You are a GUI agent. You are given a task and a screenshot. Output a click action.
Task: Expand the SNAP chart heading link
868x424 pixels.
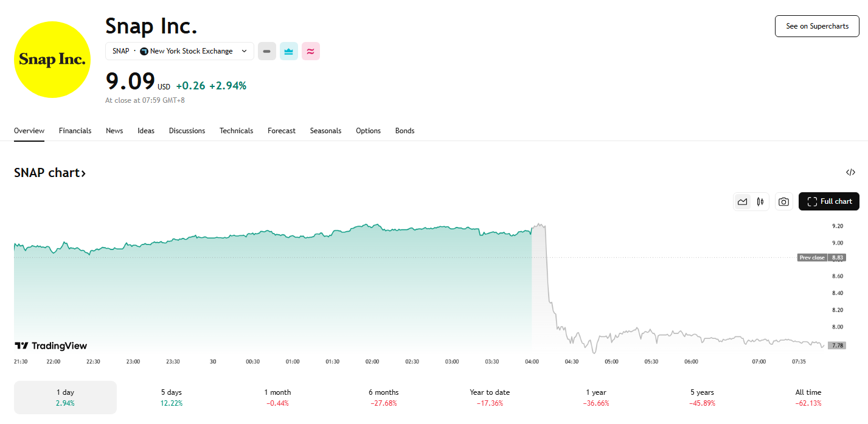click(50, 173)
